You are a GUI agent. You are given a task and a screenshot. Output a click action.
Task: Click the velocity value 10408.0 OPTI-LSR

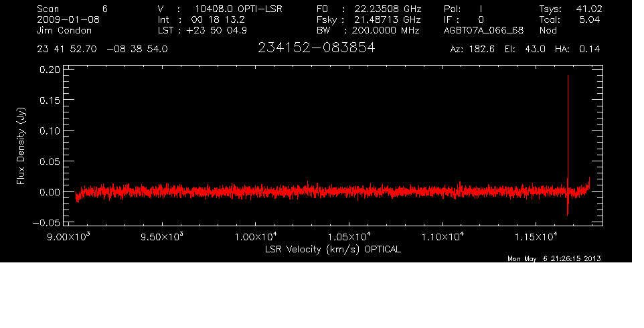coord(238,9)
